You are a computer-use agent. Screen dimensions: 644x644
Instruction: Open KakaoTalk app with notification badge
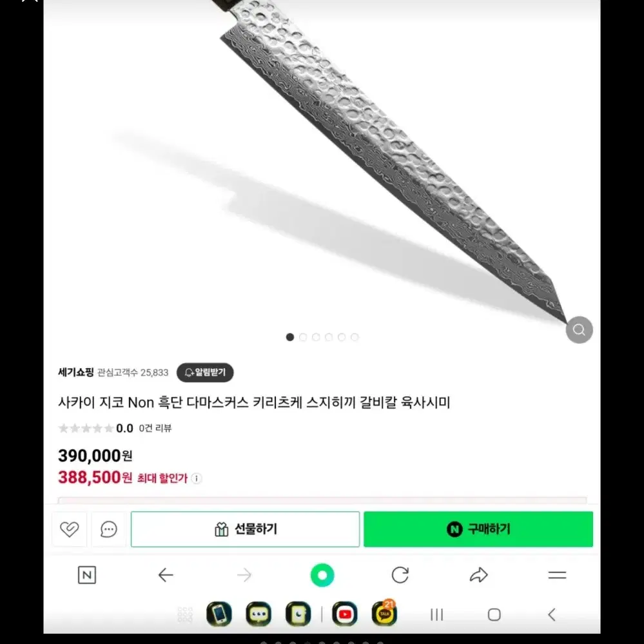[x=384, y=613]
